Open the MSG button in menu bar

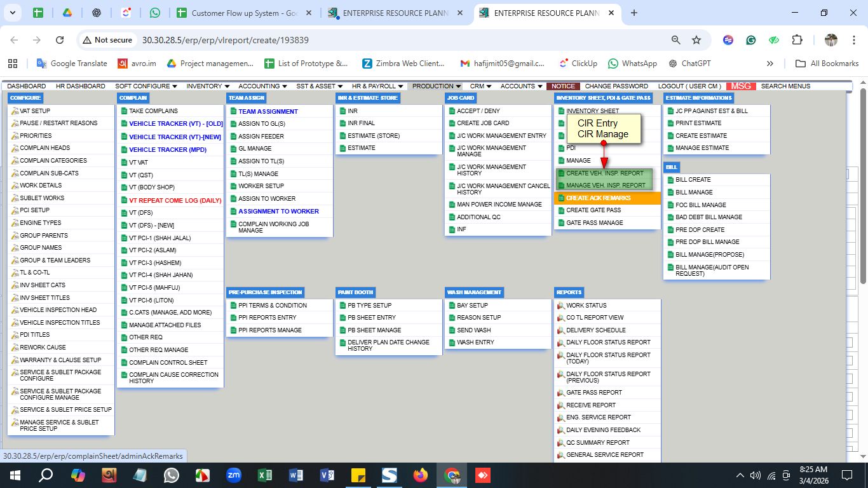point(741,86)
